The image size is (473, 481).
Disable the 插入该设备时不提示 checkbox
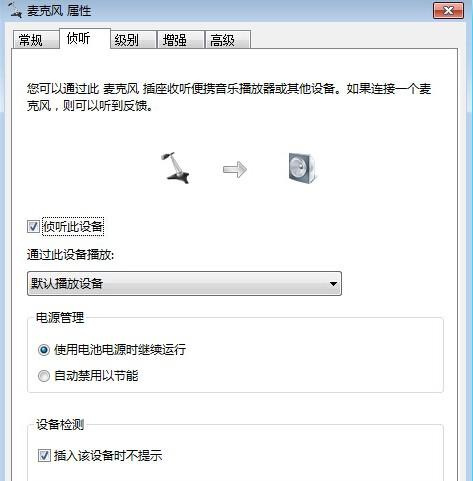click(44, 455)
